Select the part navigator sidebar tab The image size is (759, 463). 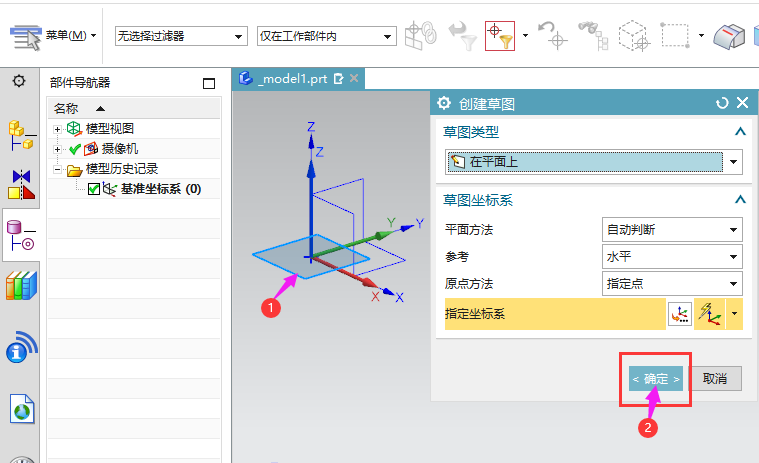(21, 235)
